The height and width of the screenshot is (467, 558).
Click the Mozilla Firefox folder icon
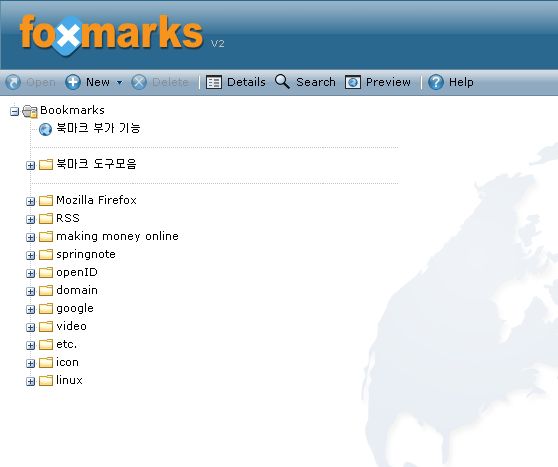click(46, 200)
